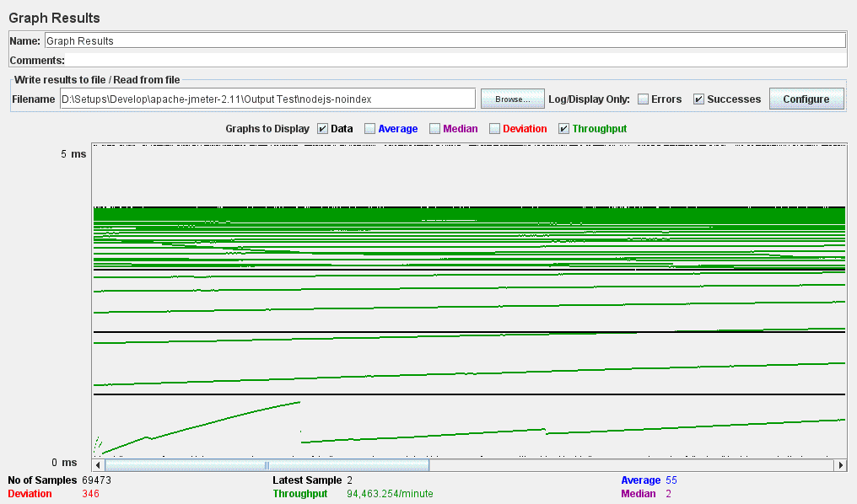Enable the Median graph checkbox

[x=434, y=129]
